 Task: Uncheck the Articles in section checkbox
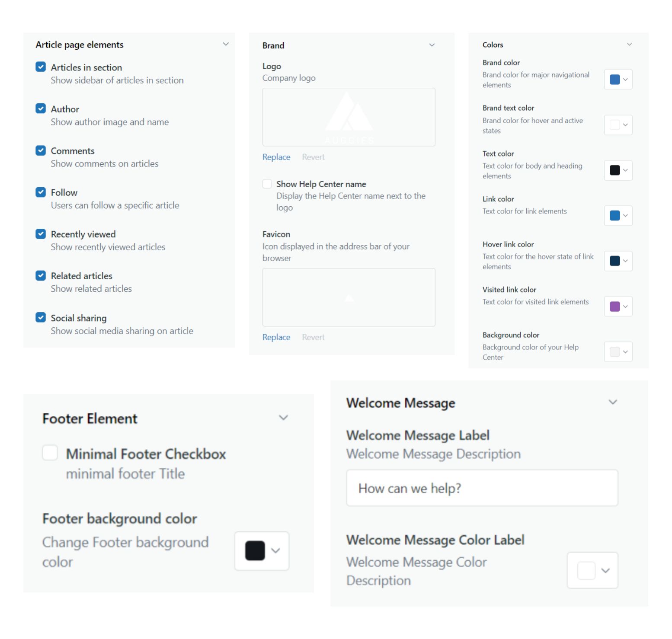(41, 67)
